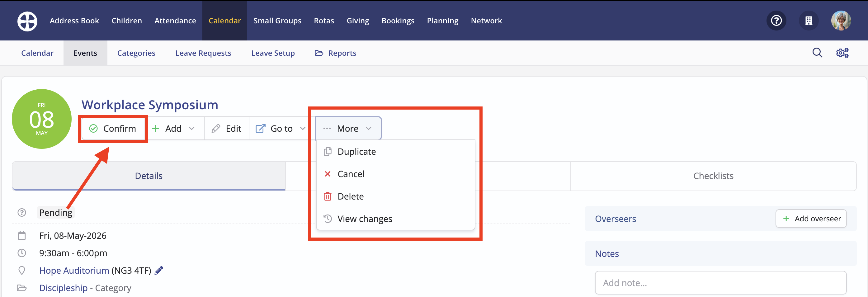Open the Small Groups module
Viewport: 868px width, 297px height.
277,21
